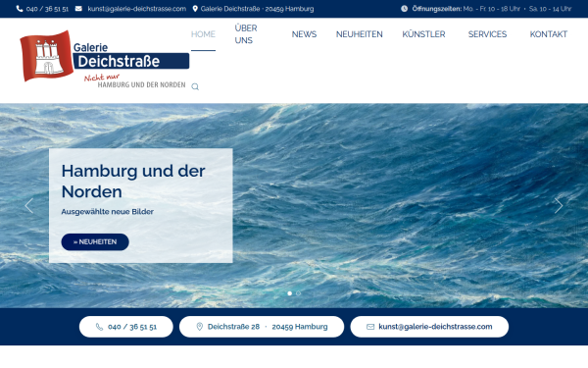Viewport: 588px width, 368px height.
Task: Click the Sa. 10 - 14 Uhr hours text
Action: [x=550, y=9]
